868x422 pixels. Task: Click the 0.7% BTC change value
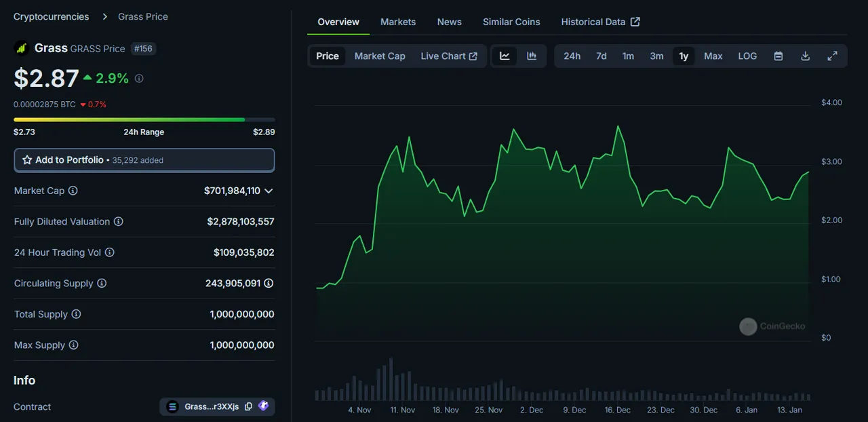pos(97,104)
